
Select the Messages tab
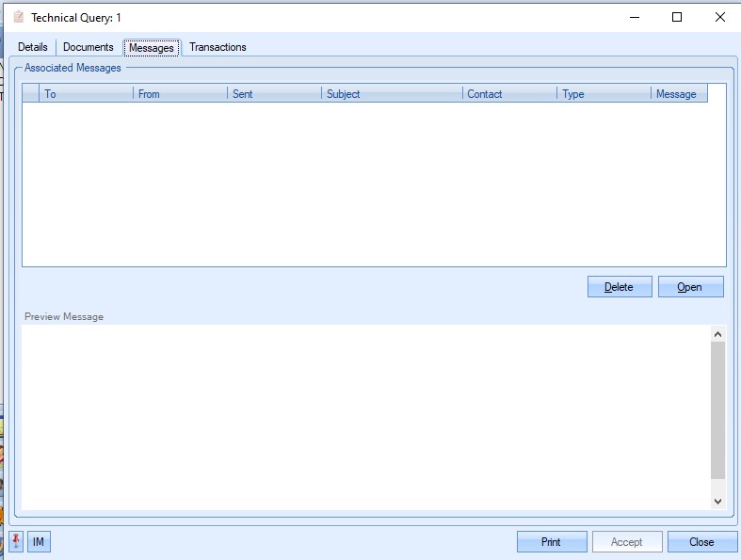click(152, 48)
